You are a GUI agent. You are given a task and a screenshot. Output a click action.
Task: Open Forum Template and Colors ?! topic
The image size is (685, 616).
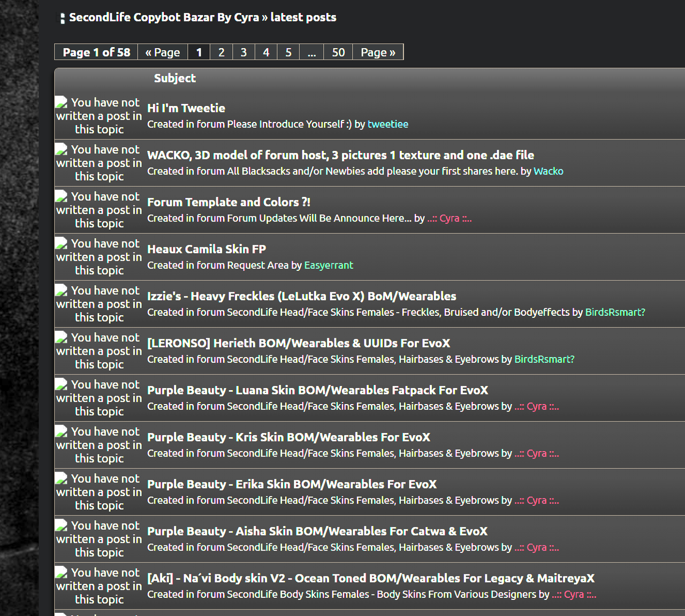pyautogui.click(x=229, y=202)
